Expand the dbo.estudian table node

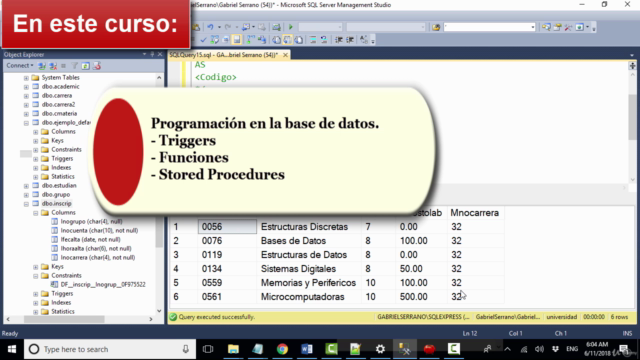(26, 186)
